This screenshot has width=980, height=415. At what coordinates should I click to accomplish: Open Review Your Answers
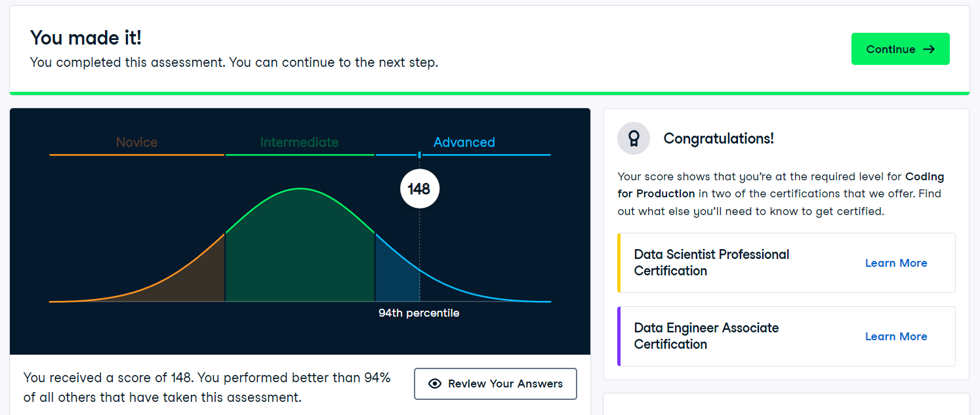pos(495,384)
